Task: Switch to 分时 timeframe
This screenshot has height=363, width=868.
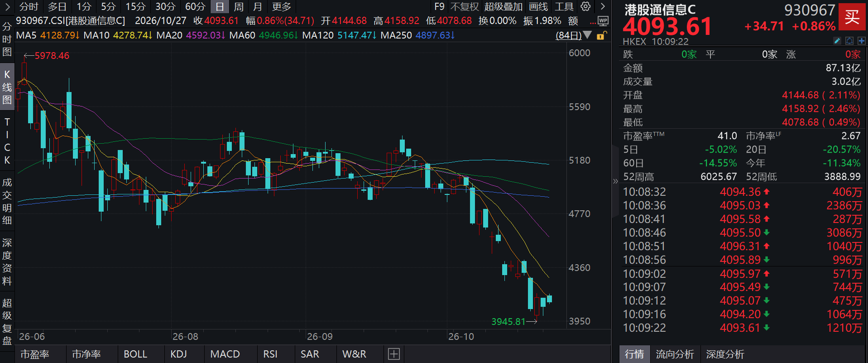Action: click(x=29, y=6)
